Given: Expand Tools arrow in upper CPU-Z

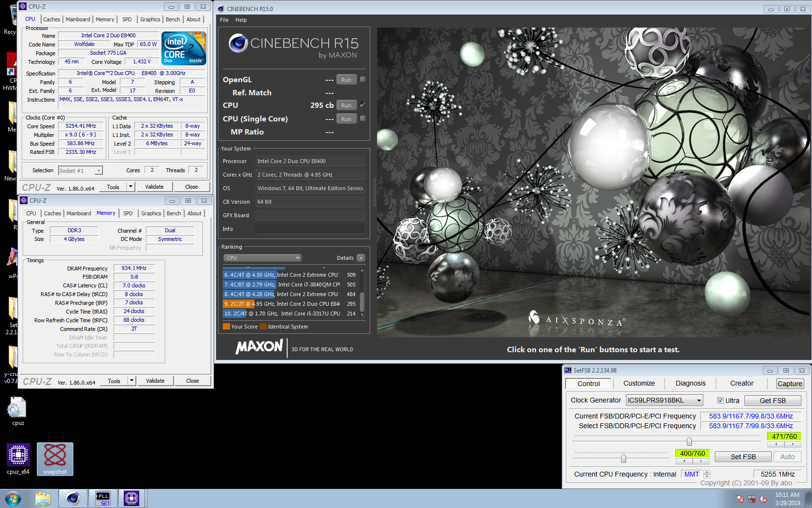Looking at the screenshot, I should (x=130, y=187).
